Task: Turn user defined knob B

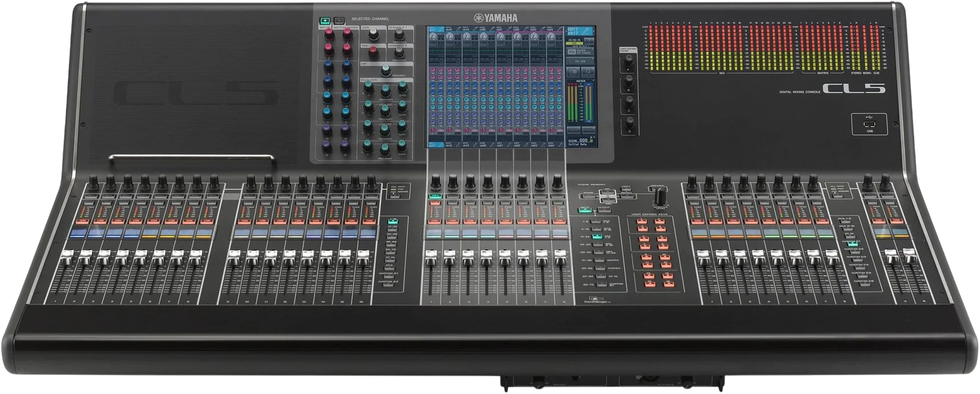Action: 629,82
